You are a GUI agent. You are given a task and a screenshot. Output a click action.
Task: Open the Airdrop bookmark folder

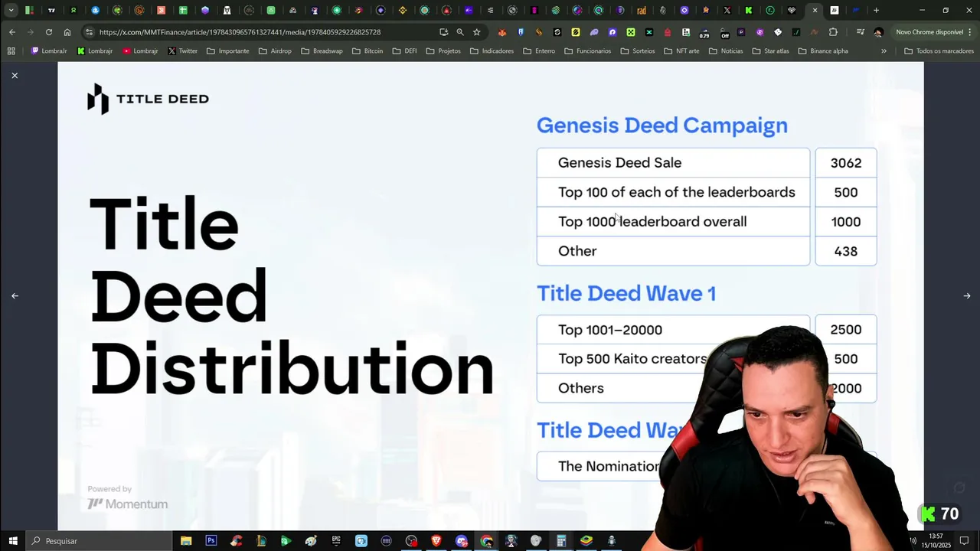click(x=275, y=51)
